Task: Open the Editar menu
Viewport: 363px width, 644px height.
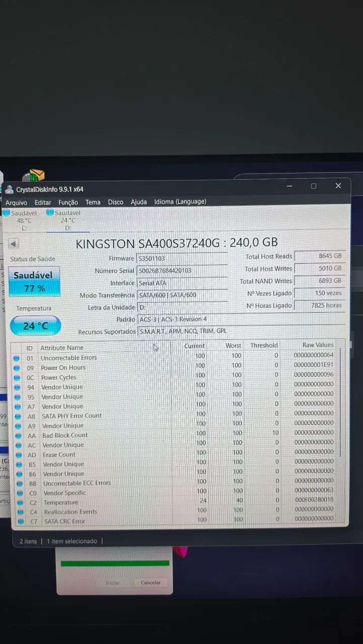Action: coord(43,202)
